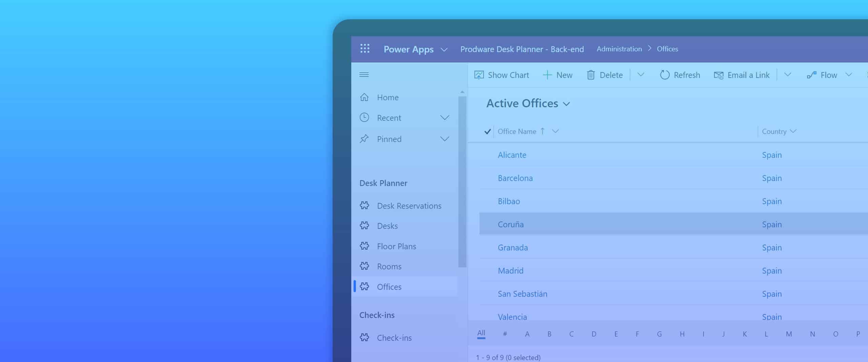Click the sidebar vertical scrollbar thumb
Viewport: 868px width, 362px height.
click(462, 182)
